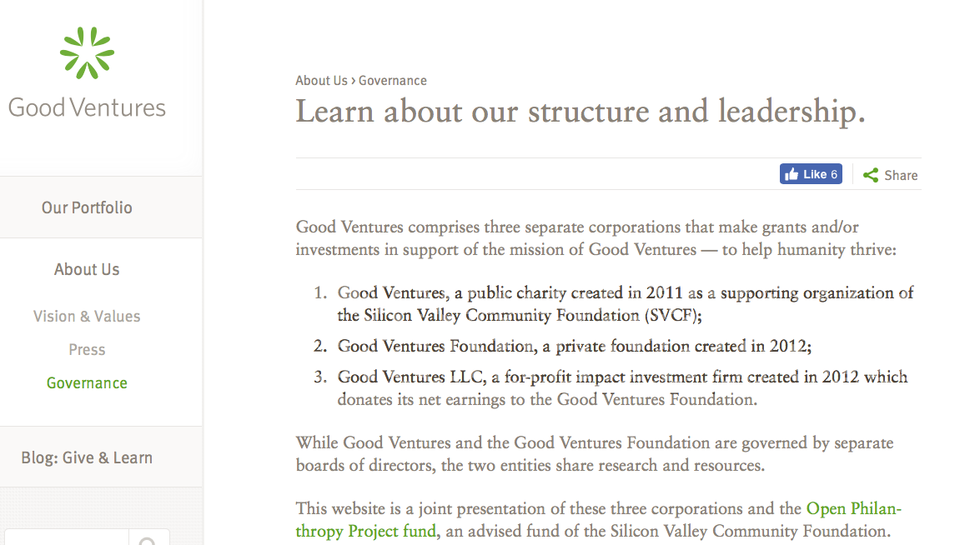Open the Press subpage
Screen dimensions: 980x545
pos(87,349)
